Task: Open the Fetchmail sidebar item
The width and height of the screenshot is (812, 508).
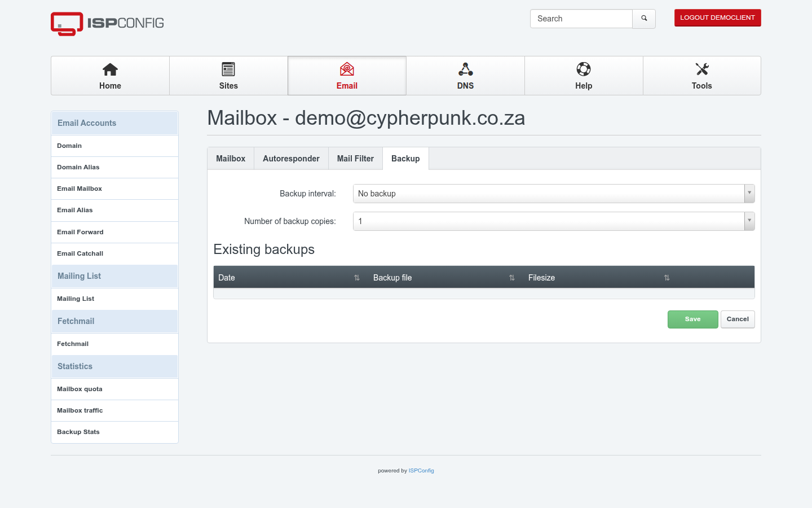Action: tap(114, 344)
